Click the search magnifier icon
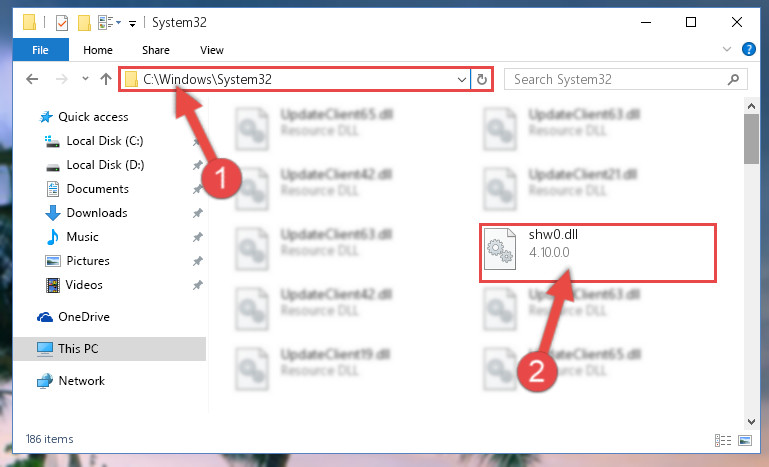The width and height of the screenshot is (769, 467). [733, 79]
